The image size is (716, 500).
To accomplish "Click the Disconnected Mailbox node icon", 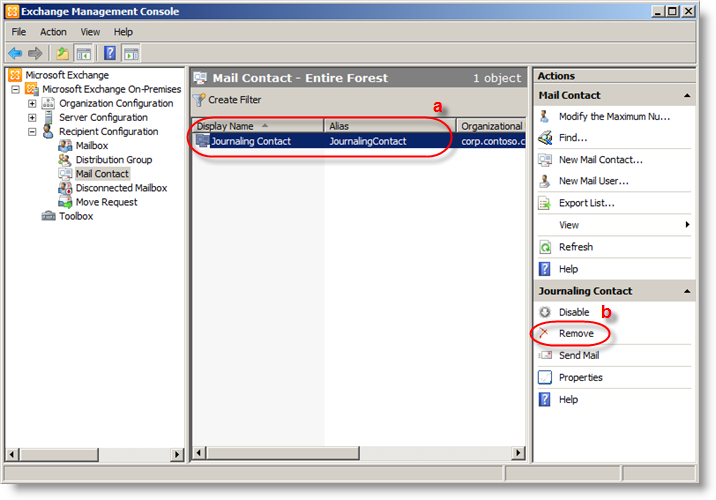I will pos(65,188).
